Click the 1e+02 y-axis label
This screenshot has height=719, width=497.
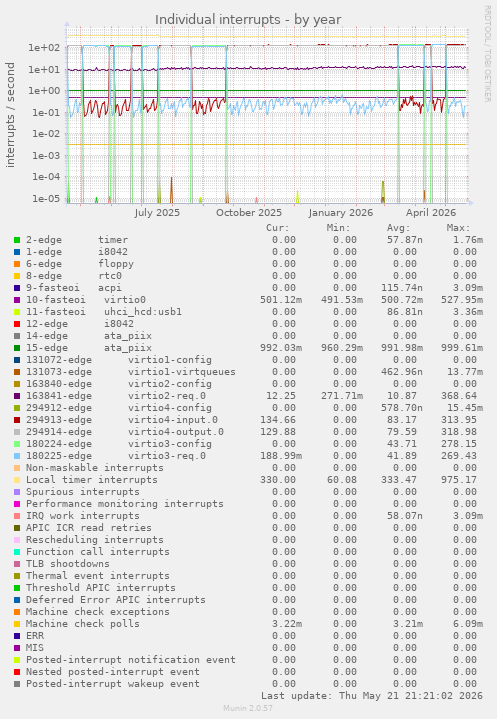coord(44,48)
